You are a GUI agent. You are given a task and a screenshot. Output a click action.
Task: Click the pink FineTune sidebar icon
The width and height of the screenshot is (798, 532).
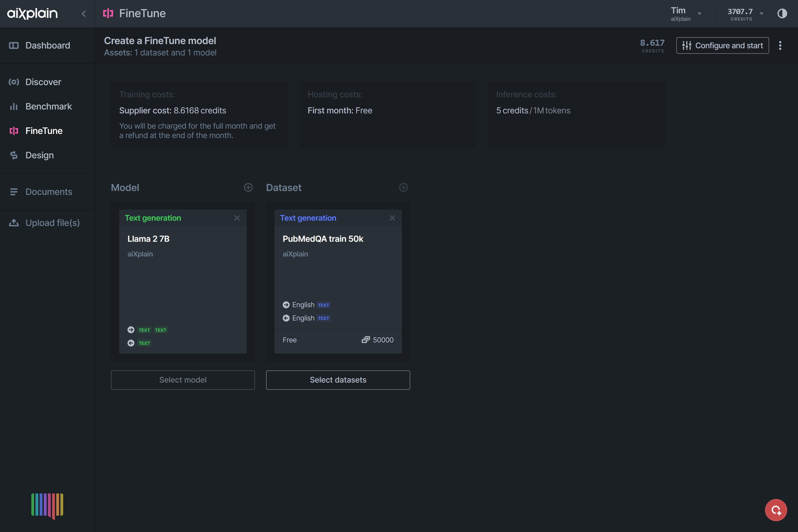(14, 131)
